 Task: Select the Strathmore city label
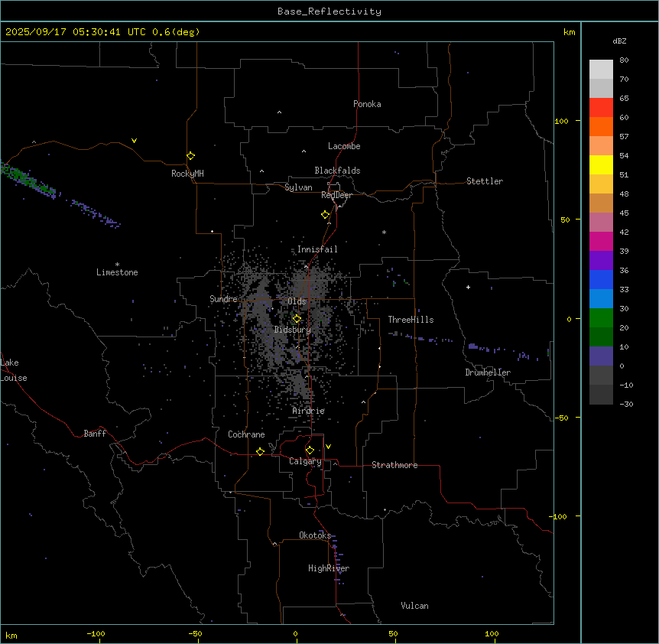point(394,465)
